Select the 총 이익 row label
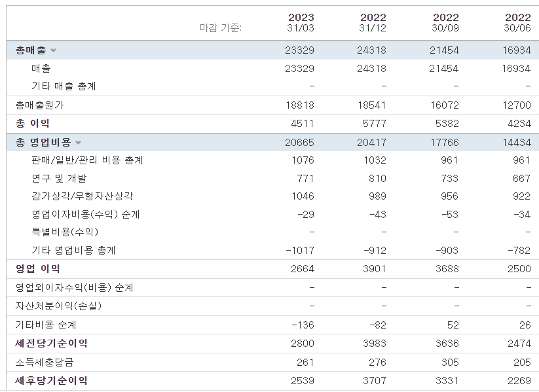The width and height of the screenshot is (539, 392). 32,123
